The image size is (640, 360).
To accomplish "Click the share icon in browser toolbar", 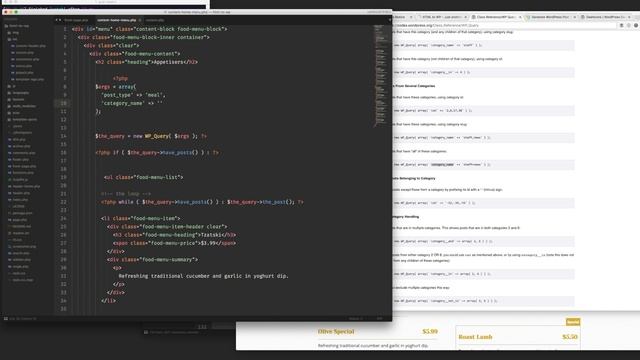I will [x=622, y=25].
